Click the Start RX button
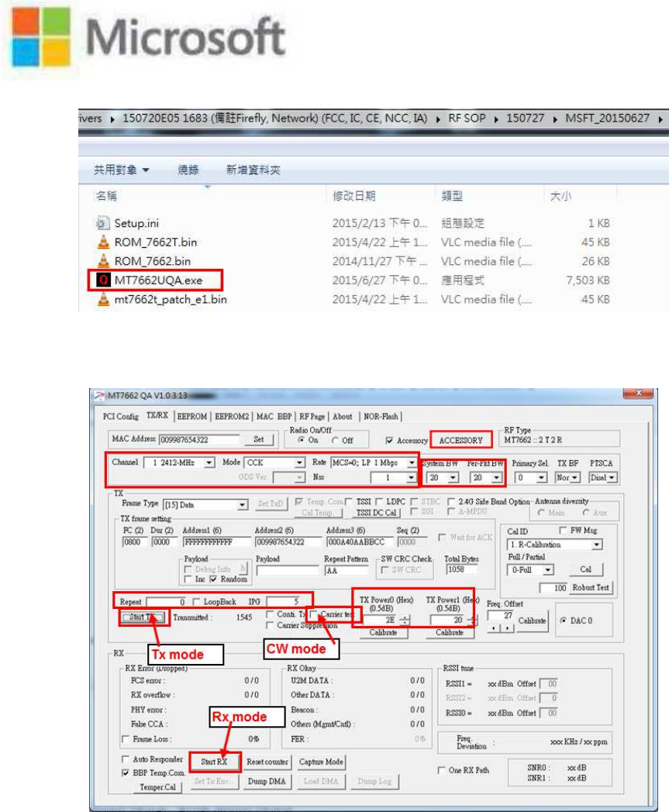Screen dimensions: 669x812 pos(214,762)
